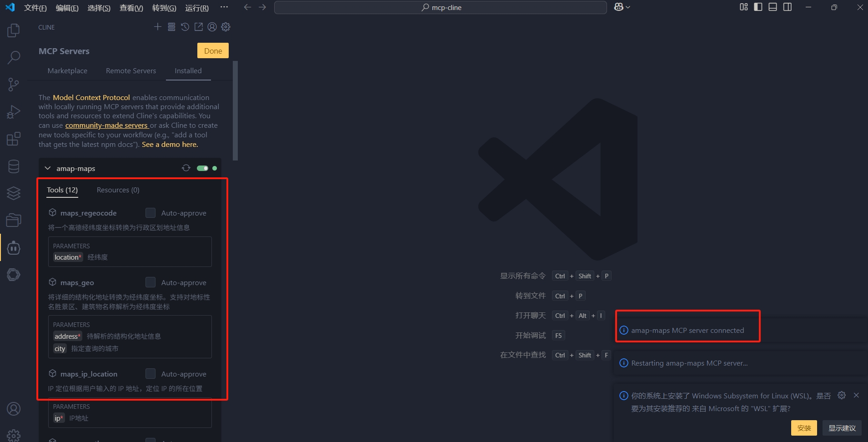Open the Cline robot icon view

(x=14, y=248)
